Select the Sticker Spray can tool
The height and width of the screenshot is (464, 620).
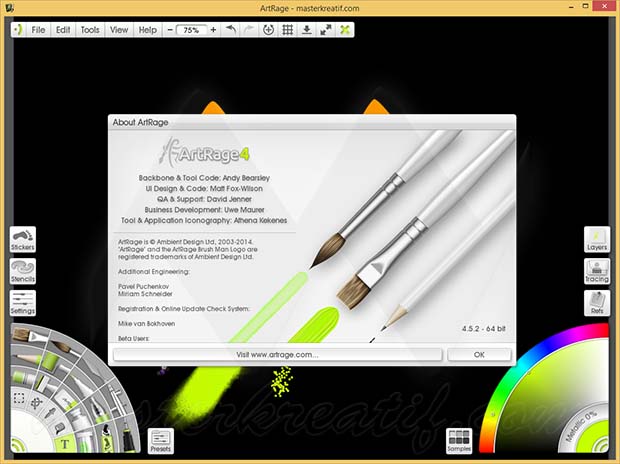point(106,441)
